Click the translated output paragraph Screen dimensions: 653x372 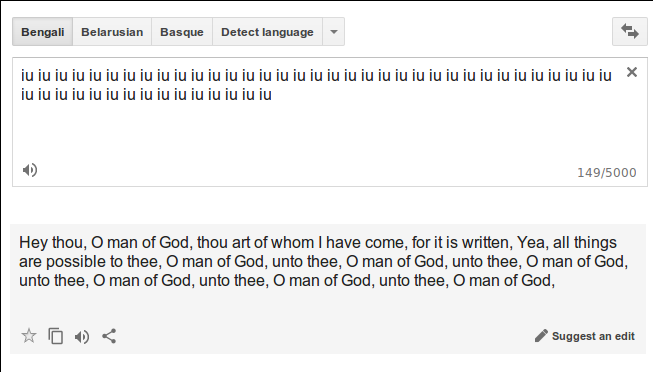324,262
